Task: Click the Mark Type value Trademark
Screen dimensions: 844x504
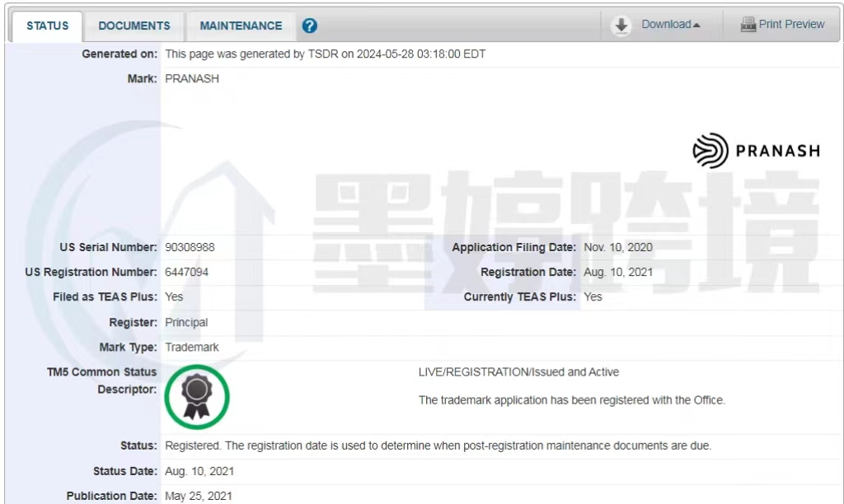Action: (191, 347)
